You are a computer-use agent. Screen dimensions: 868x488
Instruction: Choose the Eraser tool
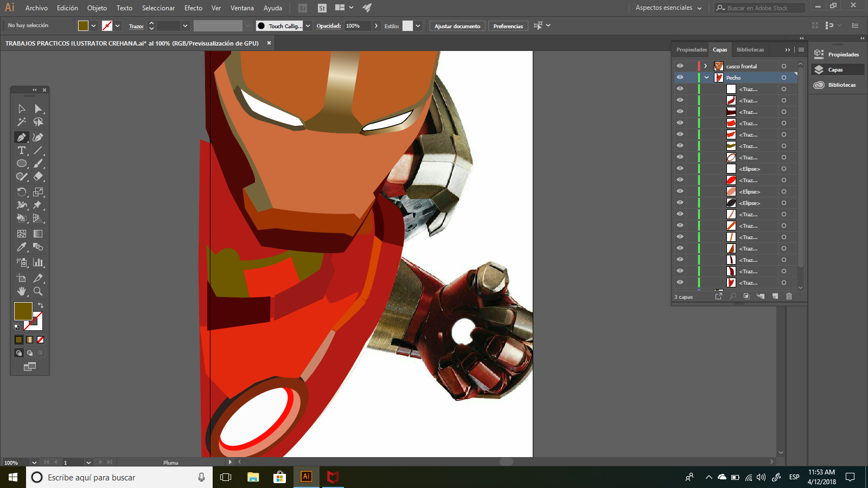[x=38, y=176]
